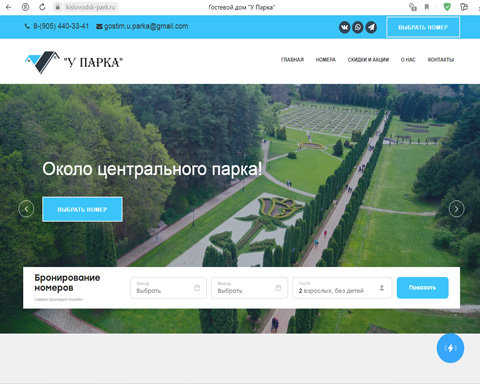Open КОНТАКТЫ menu item

coord(441,60)
